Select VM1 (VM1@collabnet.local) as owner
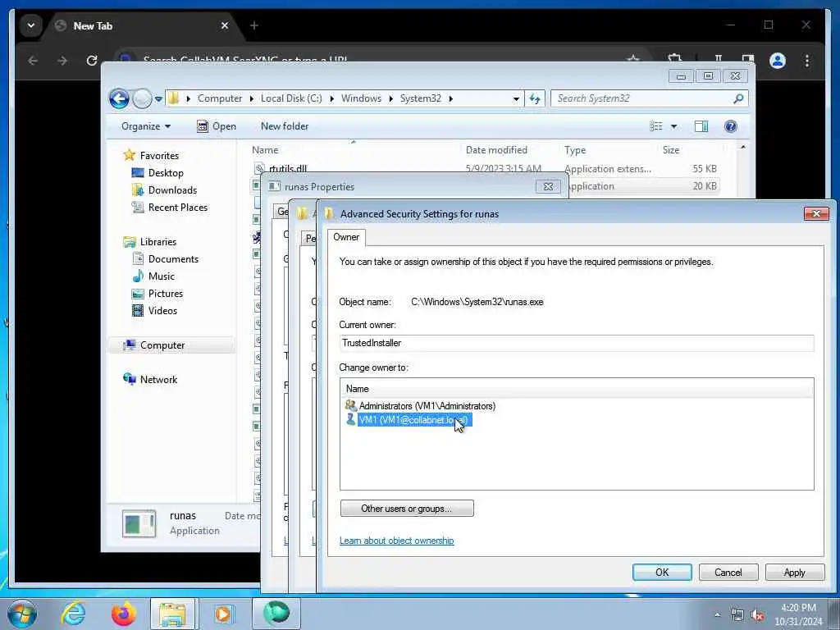Viewport: 840px width, 630px height. click(x=413, y=420)
